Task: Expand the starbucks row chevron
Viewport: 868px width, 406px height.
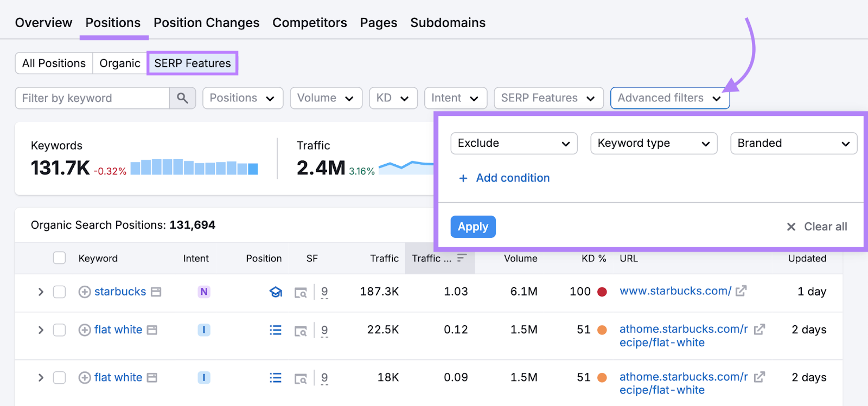Action: click(x=41, y=292)
